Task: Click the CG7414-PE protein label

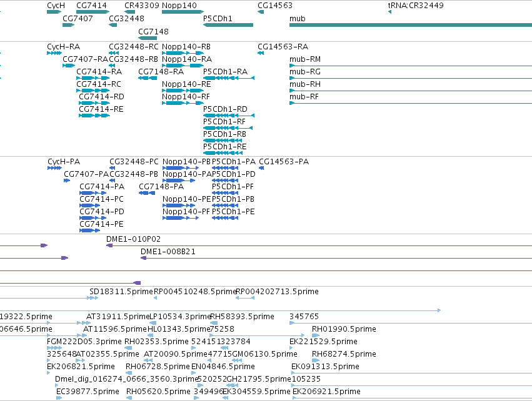Action: coord(101,224)
